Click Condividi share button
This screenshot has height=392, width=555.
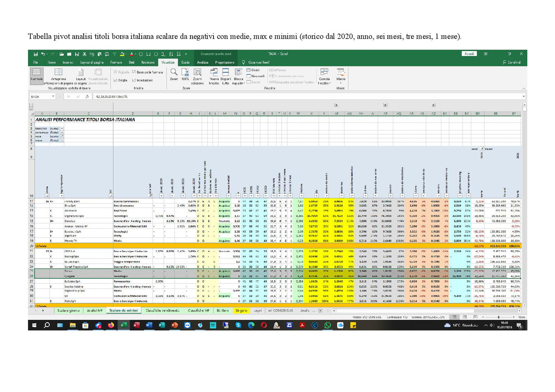point(512,62)
